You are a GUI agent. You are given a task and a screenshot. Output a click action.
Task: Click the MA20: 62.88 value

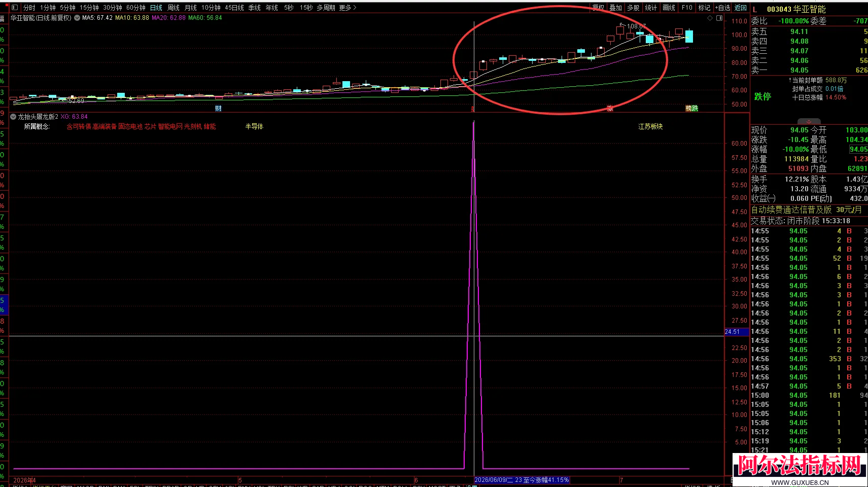coord(168,18)
